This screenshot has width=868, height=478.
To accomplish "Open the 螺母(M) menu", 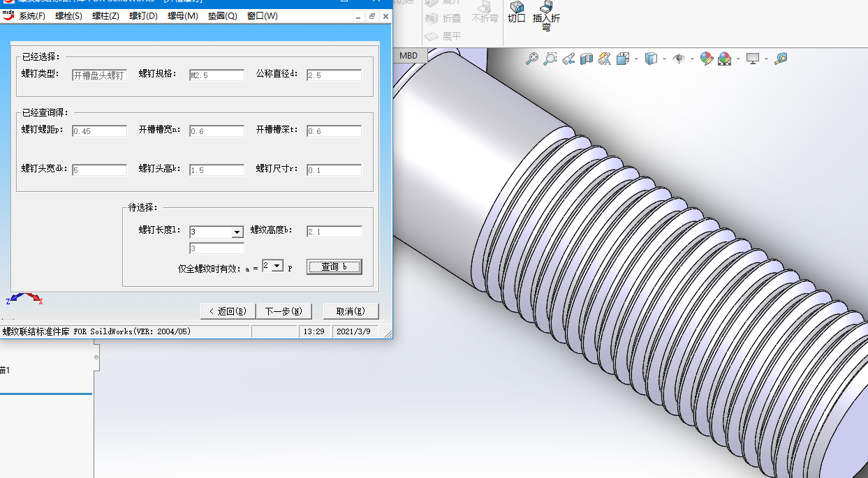I will [x=183, y=16].
